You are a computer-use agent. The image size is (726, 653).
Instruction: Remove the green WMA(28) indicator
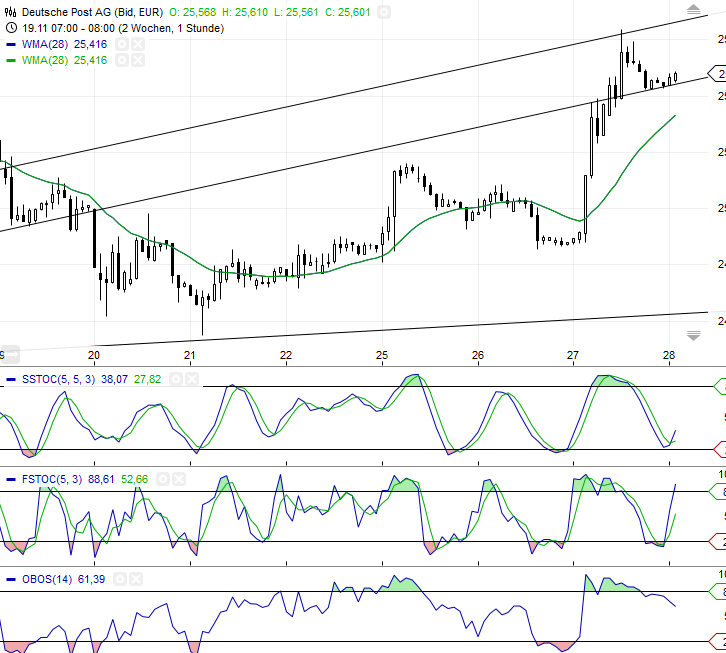pos(138,60)
